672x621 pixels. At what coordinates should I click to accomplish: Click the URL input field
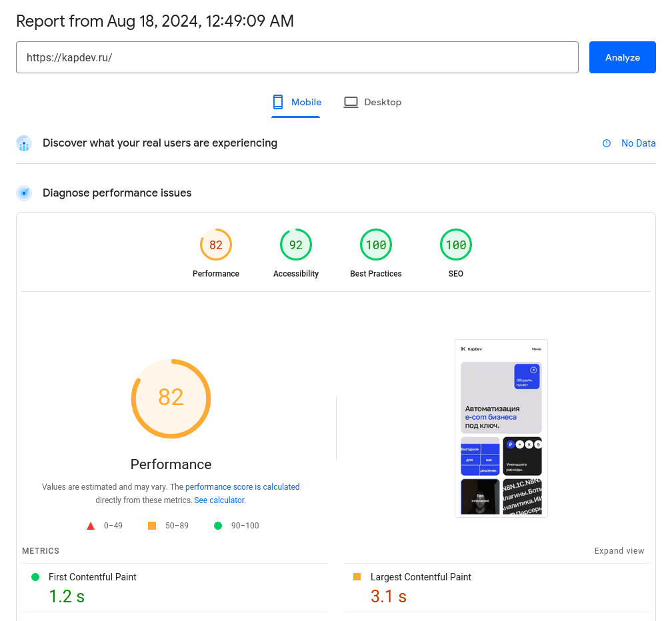[297, 57]
